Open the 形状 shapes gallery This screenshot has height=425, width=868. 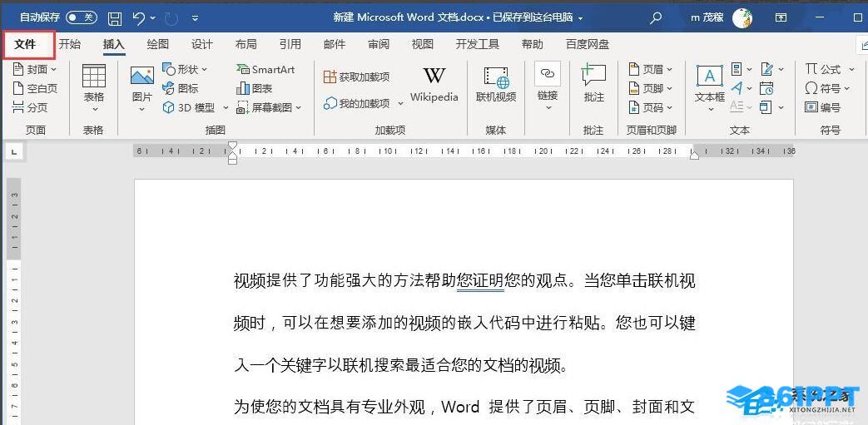pyautogui.click(x=185, y=69)
